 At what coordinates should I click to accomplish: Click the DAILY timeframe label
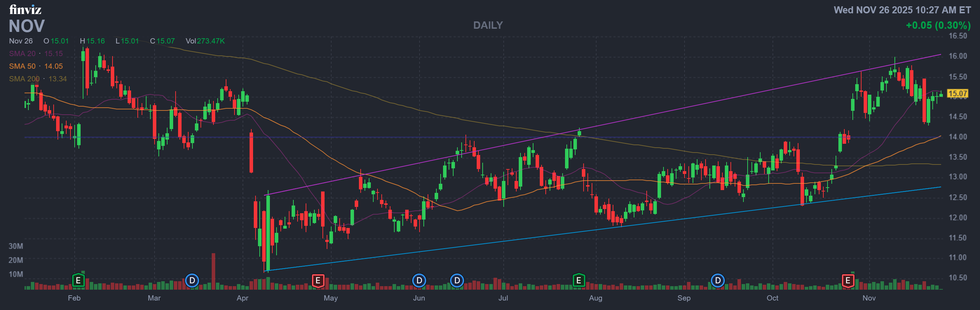pyautogui.click(x=488, y=25)
